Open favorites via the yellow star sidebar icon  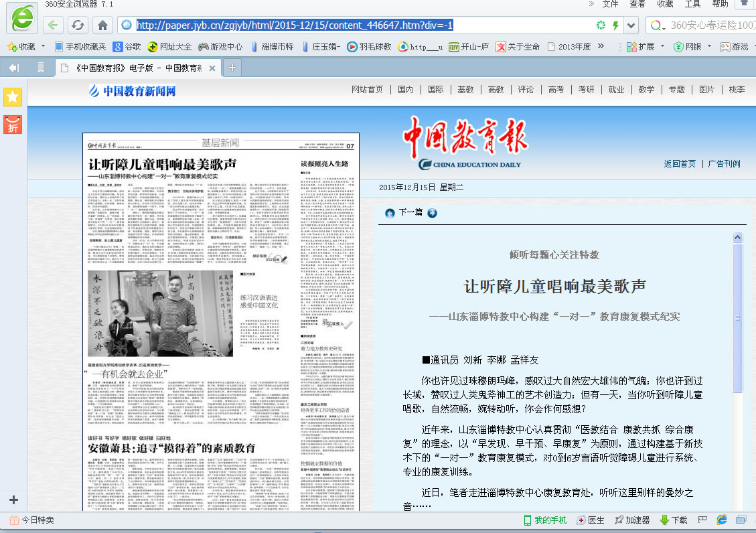pos(12,97)
